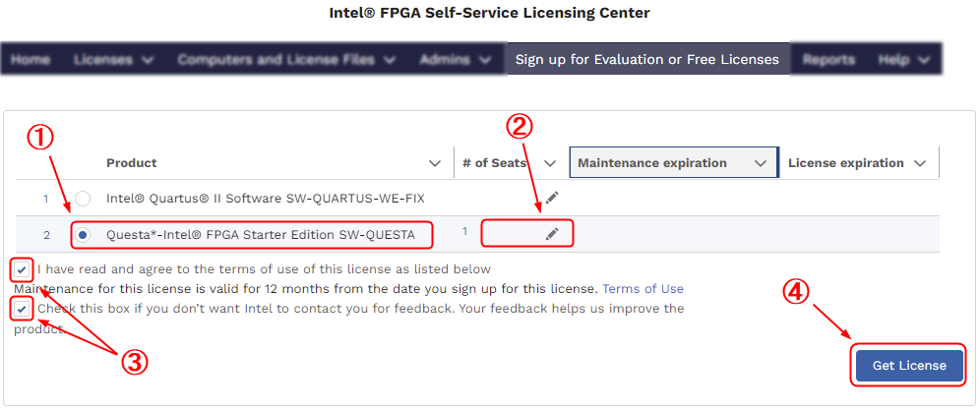Open # of Seats column chevron

pyautogui.click(x=550, y=163)
